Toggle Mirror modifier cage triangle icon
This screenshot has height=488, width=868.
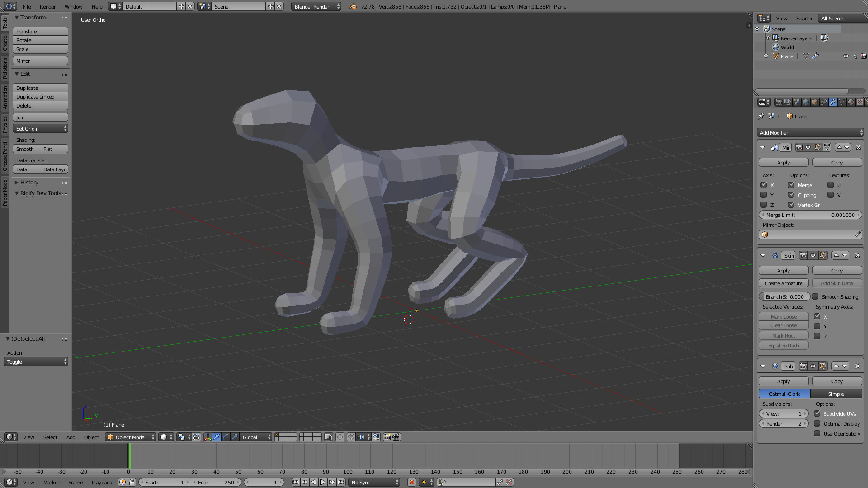827,147
